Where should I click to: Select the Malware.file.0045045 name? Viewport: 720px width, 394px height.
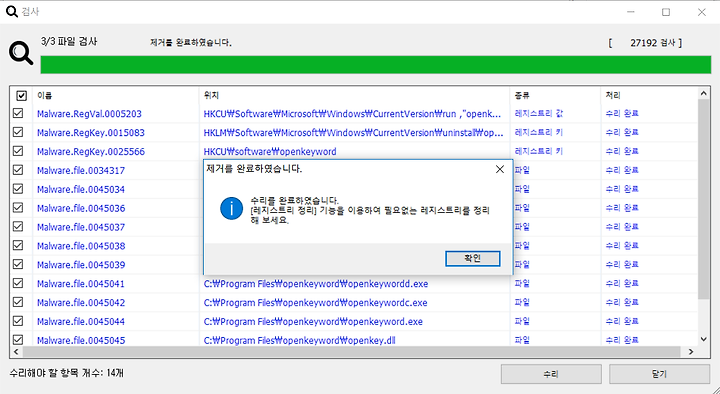click(x=81, y=340)
